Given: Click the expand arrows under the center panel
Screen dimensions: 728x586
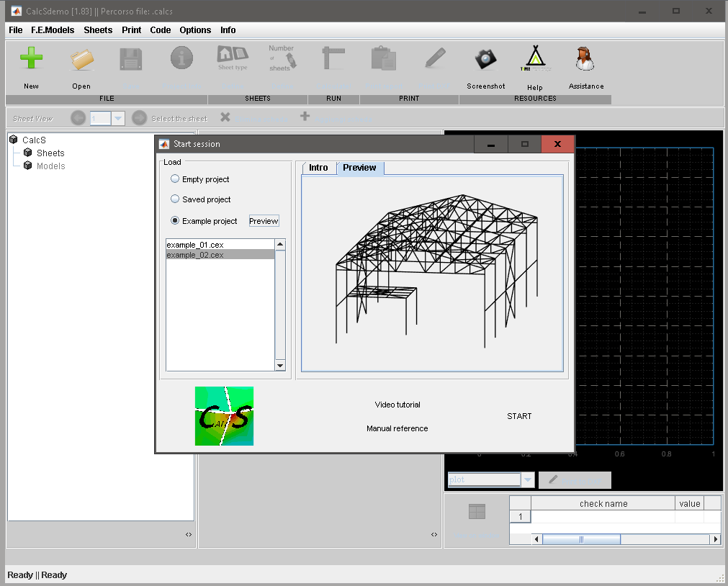Looking at the screenshot, I should tap(434, 534).
